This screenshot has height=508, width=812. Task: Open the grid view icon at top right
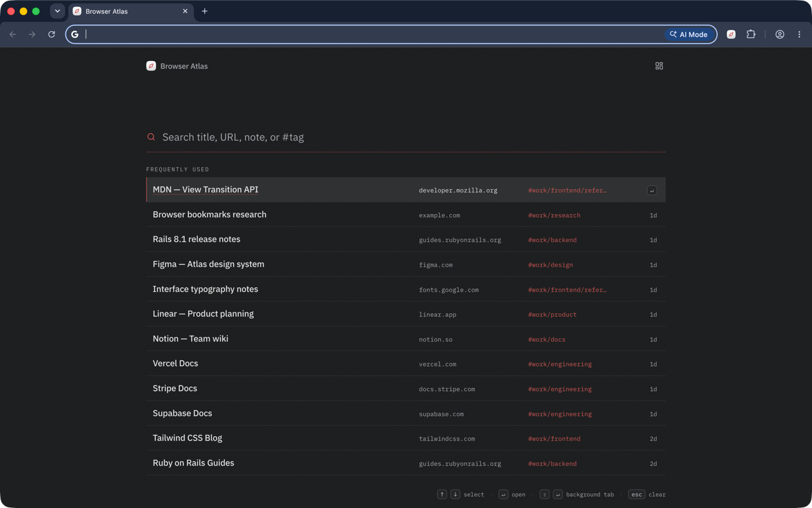point(659,66)
